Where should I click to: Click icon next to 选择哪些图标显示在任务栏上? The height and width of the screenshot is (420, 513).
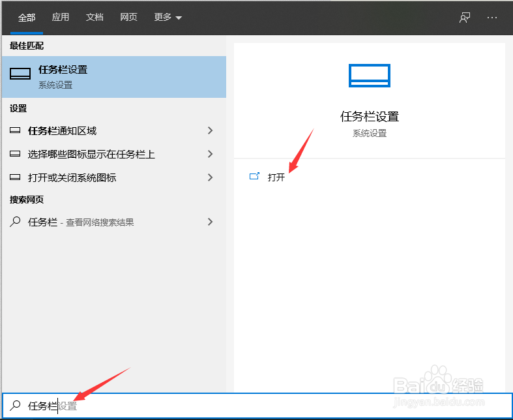point(15,153)
